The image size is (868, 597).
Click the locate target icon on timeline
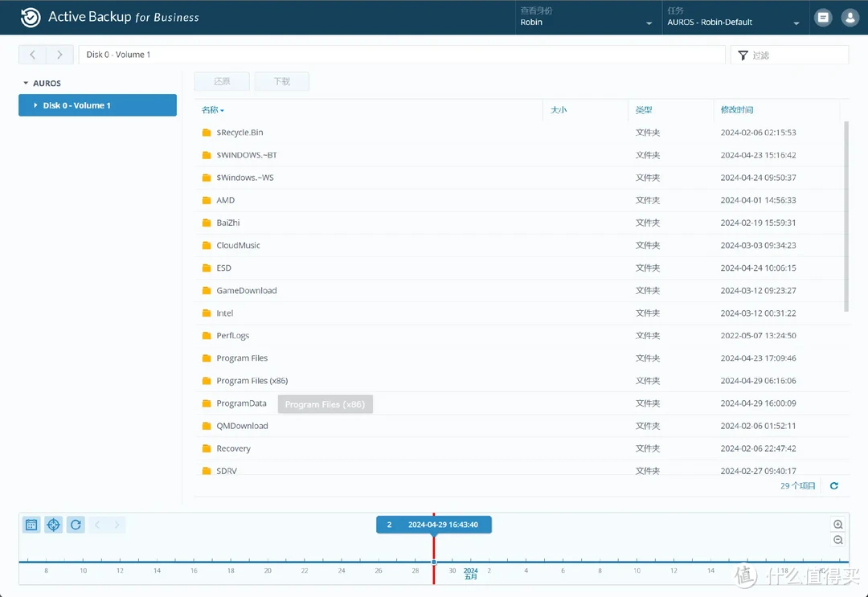(x=53, y=525)
